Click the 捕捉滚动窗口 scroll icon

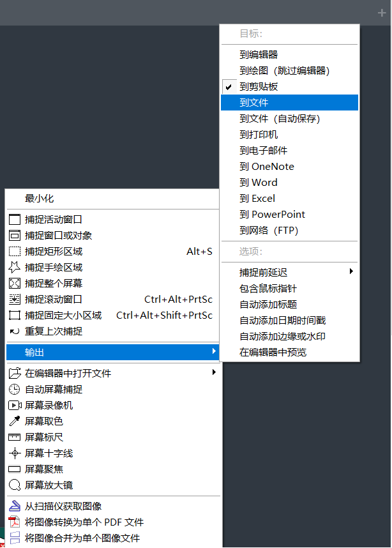(14, 299)
